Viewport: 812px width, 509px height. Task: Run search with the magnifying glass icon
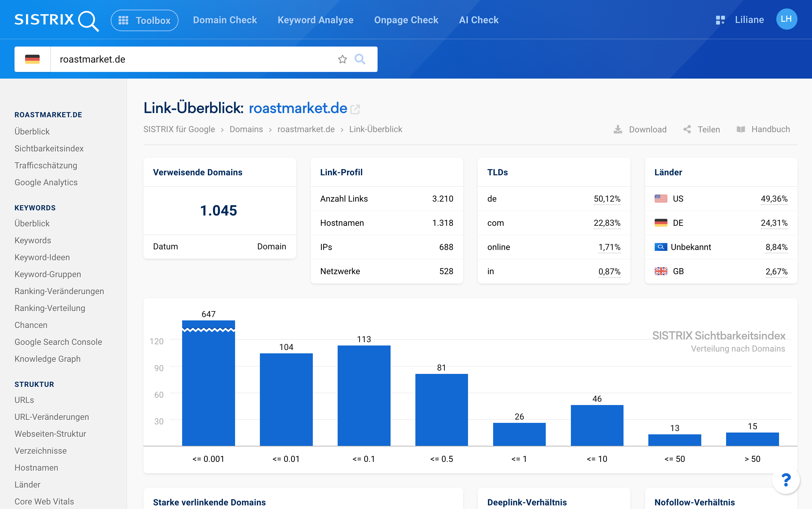[360, 59]
